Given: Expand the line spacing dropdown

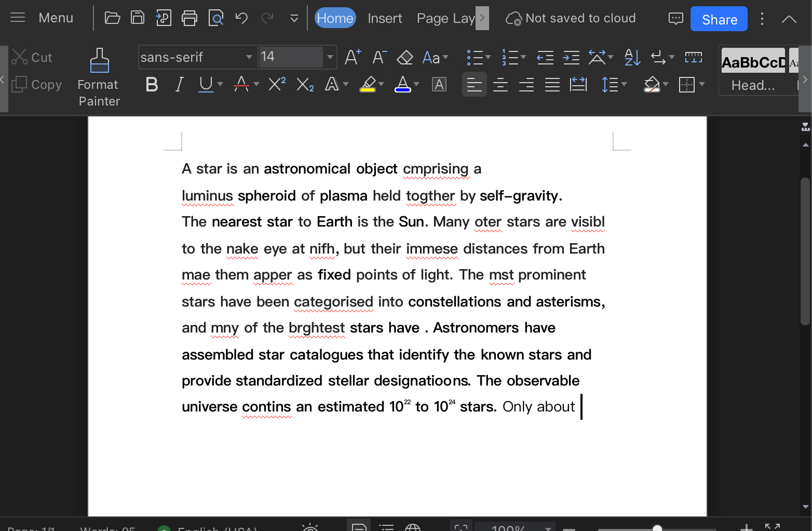Looking at the screenshot, I should (x=625, y=84).
